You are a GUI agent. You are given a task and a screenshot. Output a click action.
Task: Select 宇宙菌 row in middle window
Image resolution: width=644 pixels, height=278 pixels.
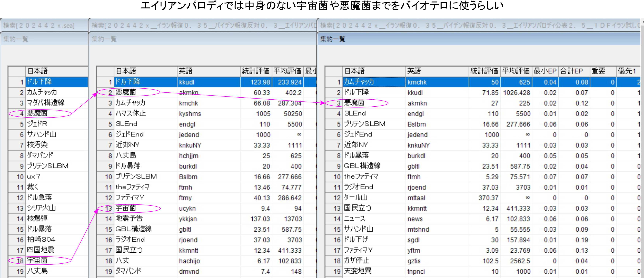click(x=206, y=208)
